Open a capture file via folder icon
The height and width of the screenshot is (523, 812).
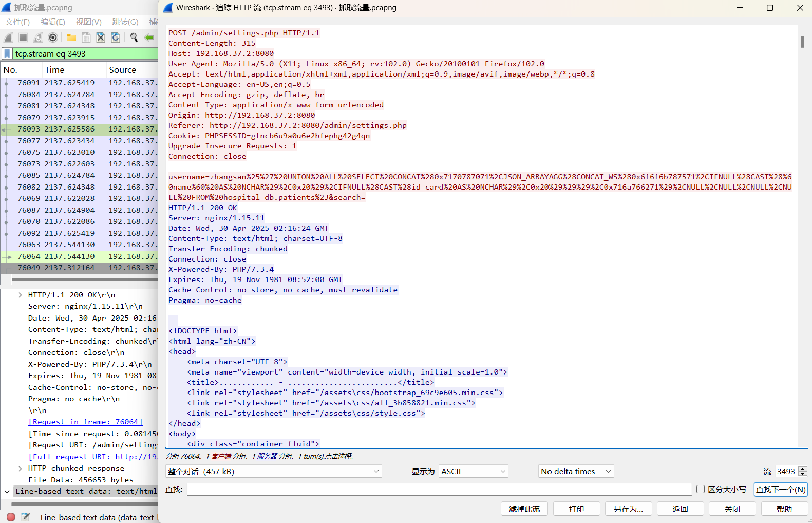click(x=71, y=38)
